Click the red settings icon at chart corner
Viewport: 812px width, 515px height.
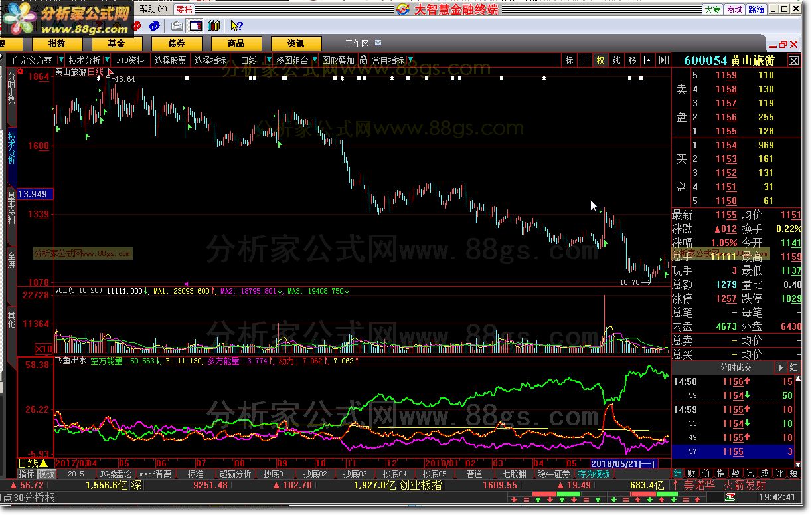21,71
